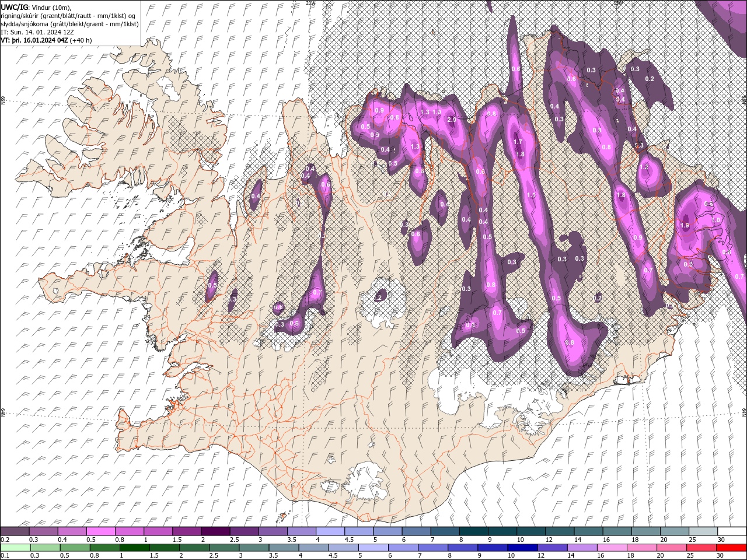Click the '1.7' snowfall value on the map
Image resolution: width=747 pixels, height=560 pixels.
[518, 142]
